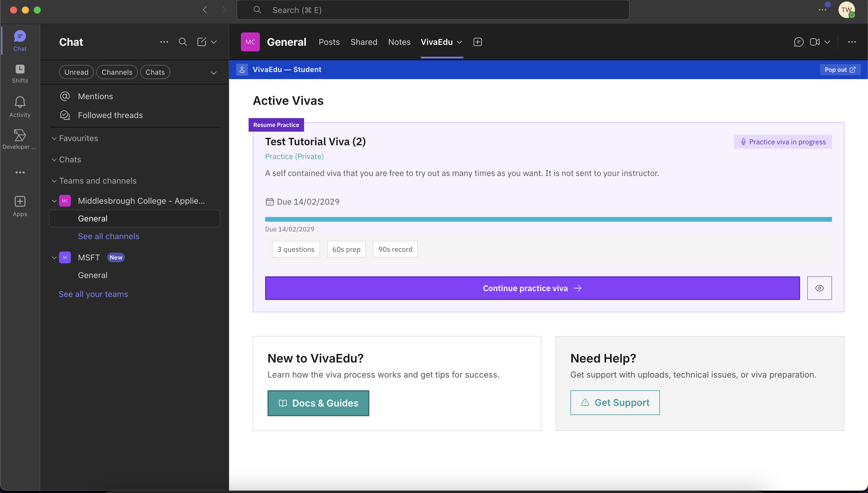The height and width of the screenshot is (493, 868).
Task: Enable the Chats filter pill
Action: pos(155,72)
